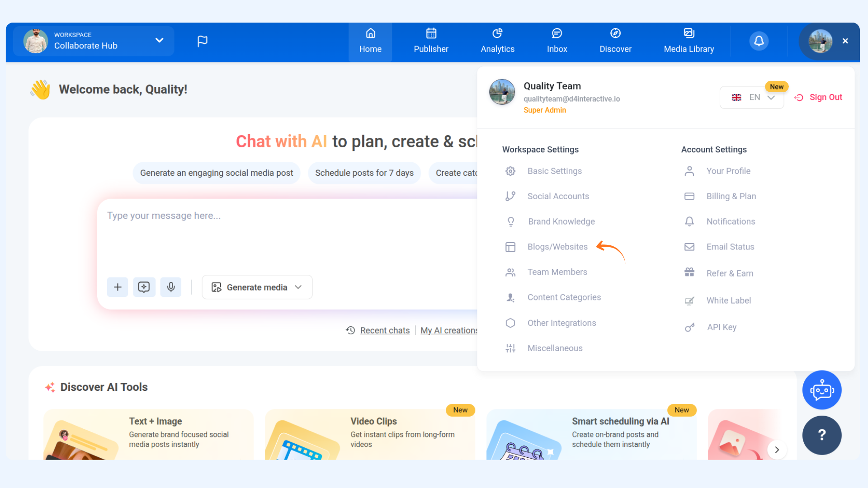Select Blogs/Websites in Workspace Settings
Viewport: 868px width, 488px height.
(557, 247)
